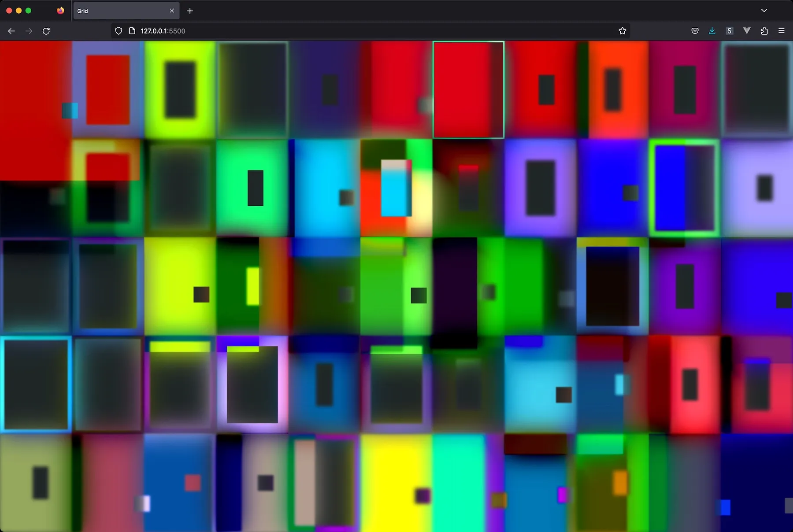Click the S extension icon
The width and height of the screenshot is (793, 532).
(730, 31)
